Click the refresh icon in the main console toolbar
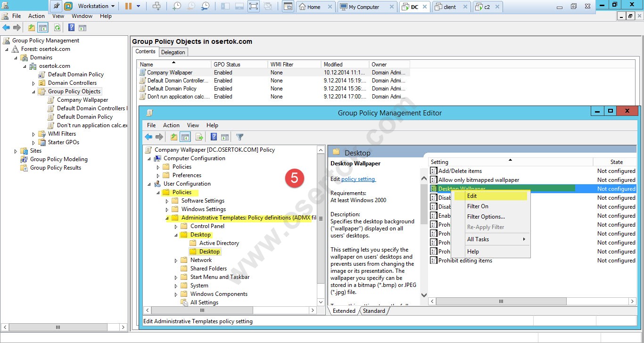The height and width of the screenshot is (343, 644). point(58,27)
